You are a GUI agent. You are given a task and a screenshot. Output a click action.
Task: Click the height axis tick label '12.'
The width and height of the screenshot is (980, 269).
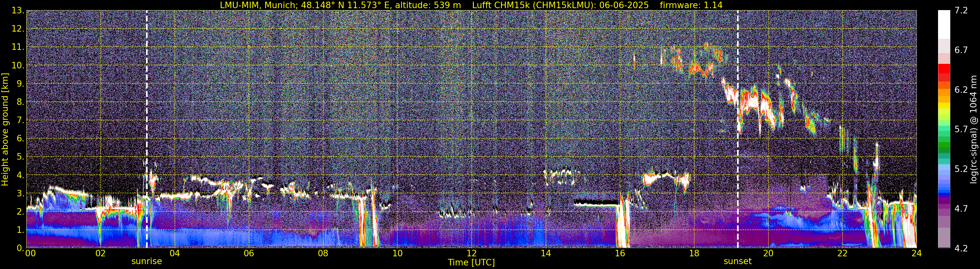coord(18,29)
